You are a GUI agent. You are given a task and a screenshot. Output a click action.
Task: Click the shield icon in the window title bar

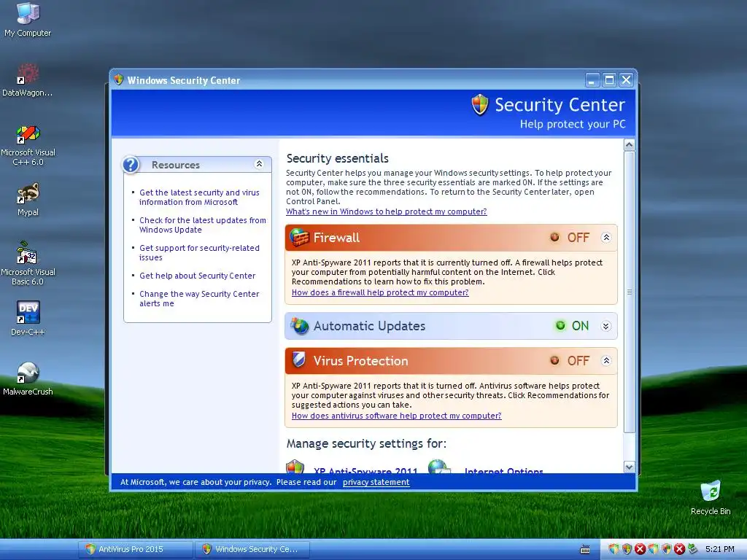click(119, 79)
